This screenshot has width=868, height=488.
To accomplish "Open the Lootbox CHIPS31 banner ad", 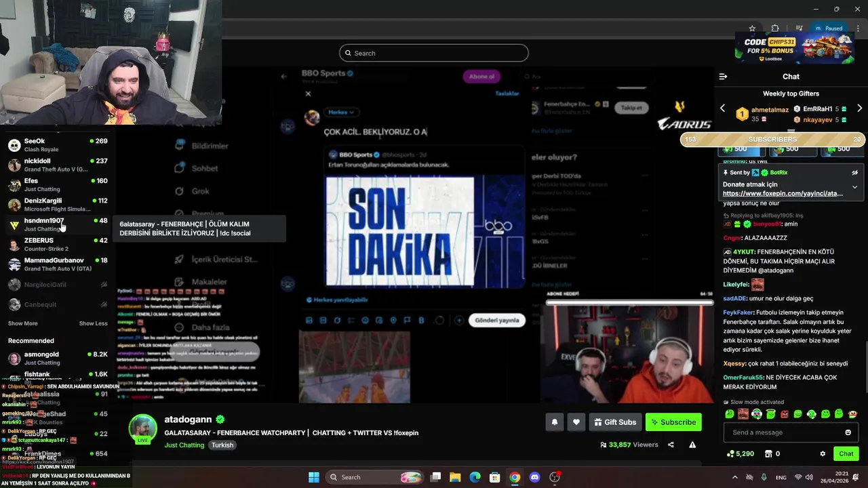I will (795, 49).
